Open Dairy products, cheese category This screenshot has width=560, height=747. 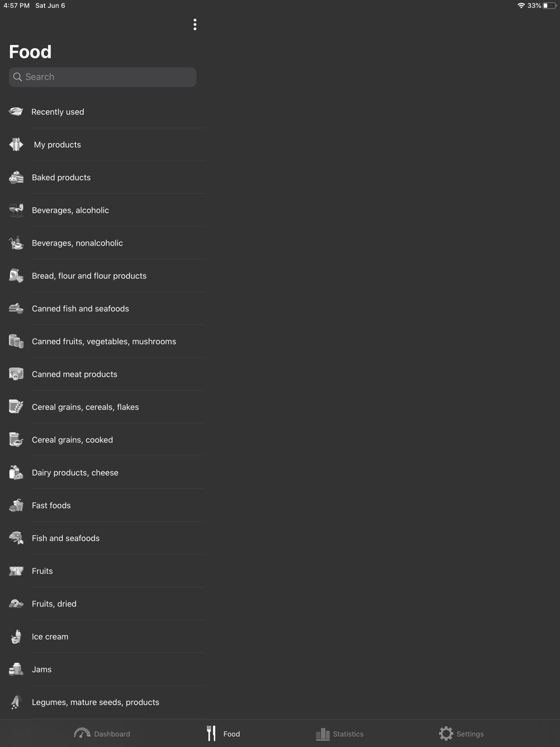108,473
